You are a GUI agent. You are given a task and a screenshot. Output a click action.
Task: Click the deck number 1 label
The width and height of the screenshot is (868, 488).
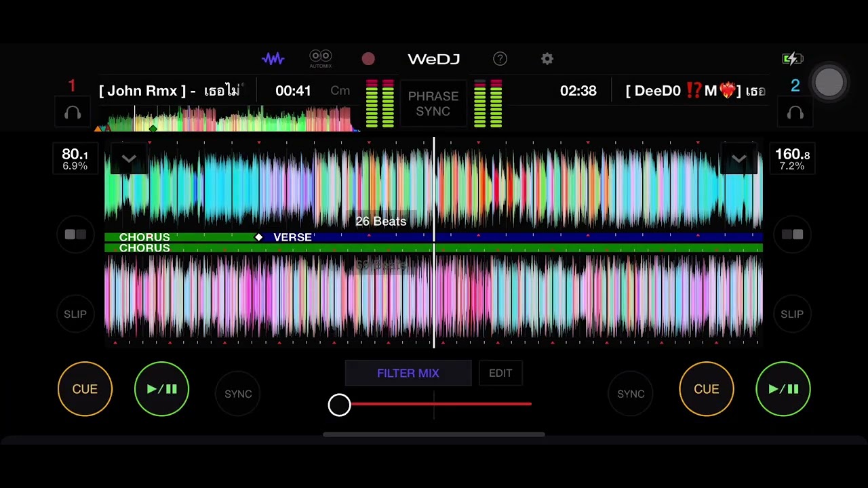pos(72,86)
